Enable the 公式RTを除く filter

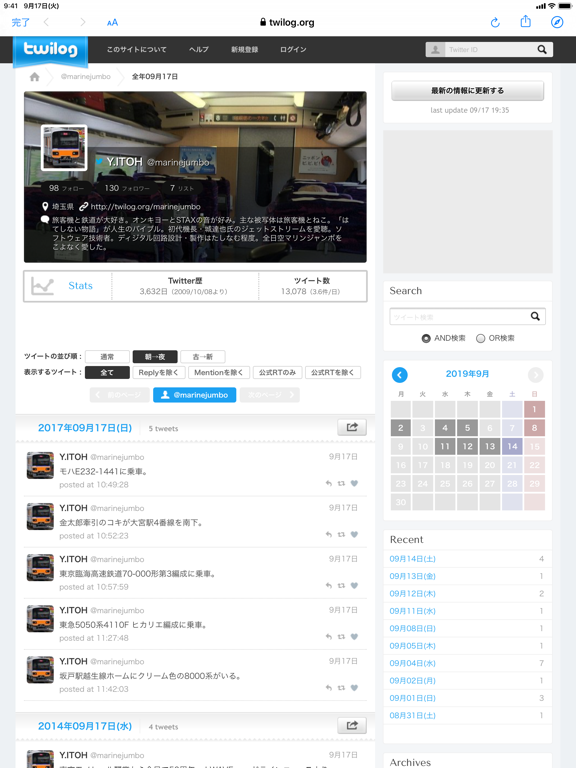click(333, 372)
